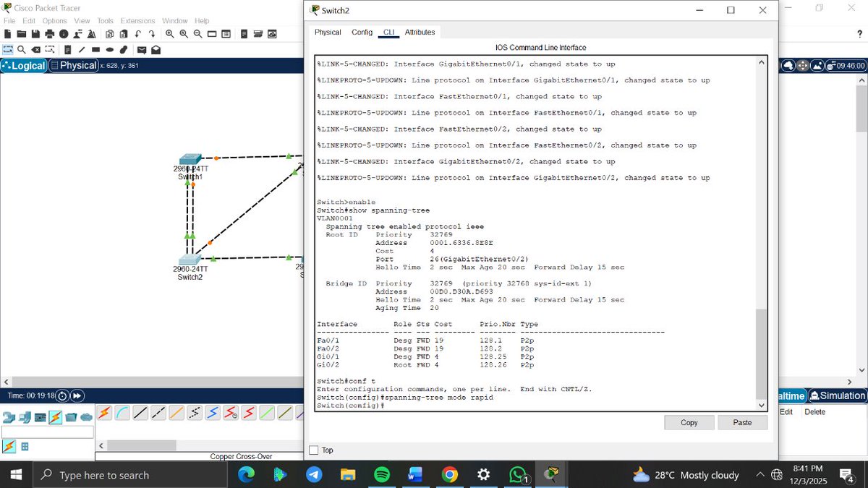Select Switch1 device on the workspace
The width and height of the screenshot is (868, 488).
pyautogui.click(x=190, y=159)
